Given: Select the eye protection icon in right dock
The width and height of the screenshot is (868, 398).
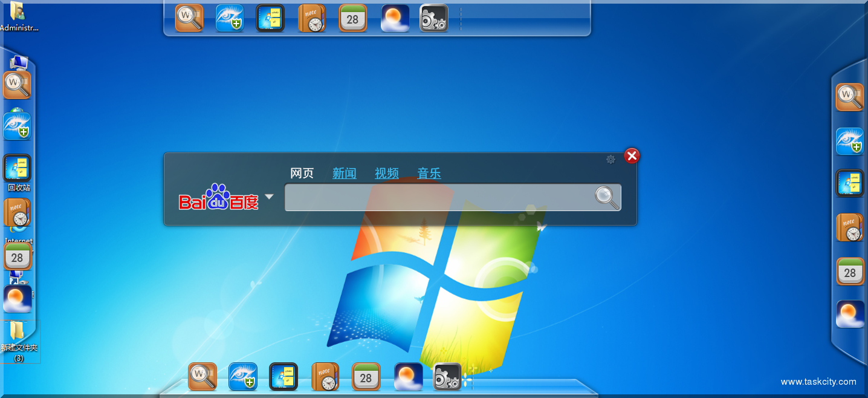Looking at the screenshot, I should [x=850, y=141].
